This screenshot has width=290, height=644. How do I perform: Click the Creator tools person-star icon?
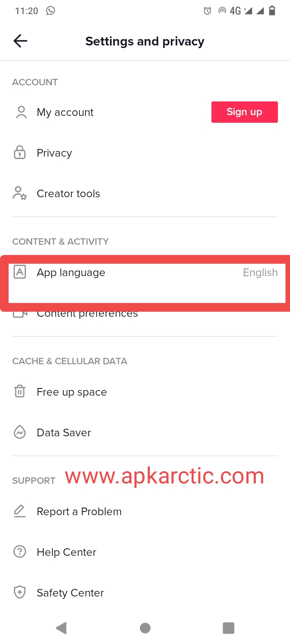point(20,193)
